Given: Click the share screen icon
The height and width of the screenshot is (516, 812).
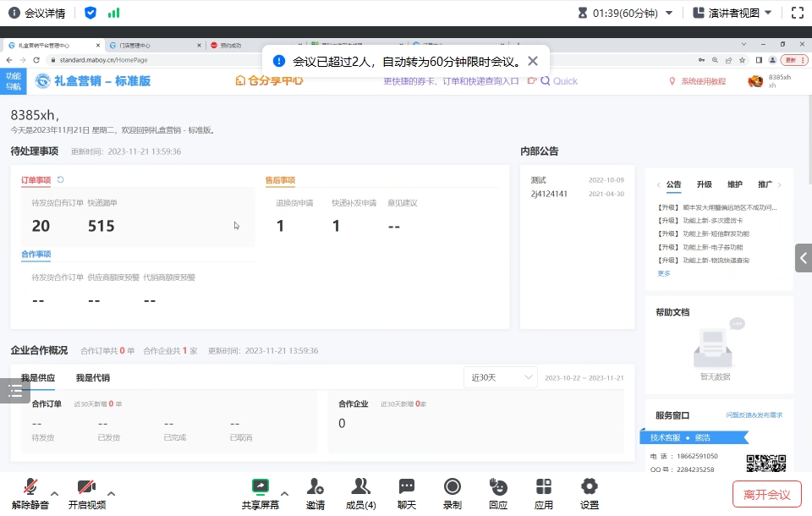Looking at the screenshot, I should pos(260,487).
